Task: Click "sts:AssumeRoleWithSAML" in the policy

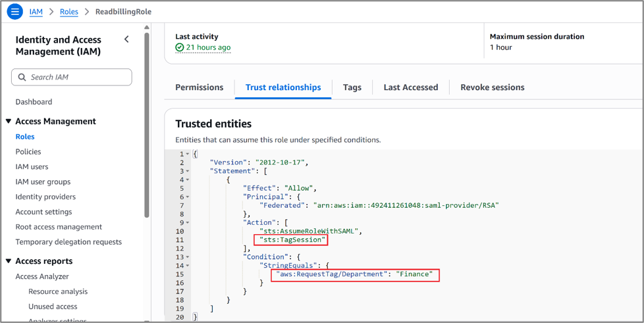Action: (x=309, y=232)
